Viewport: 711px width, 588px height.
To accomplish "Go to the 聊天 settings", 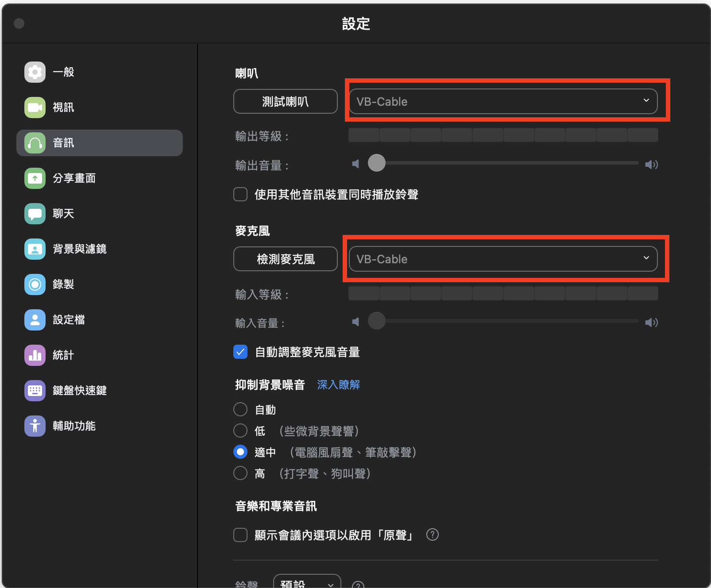I will tap(100, 214).
